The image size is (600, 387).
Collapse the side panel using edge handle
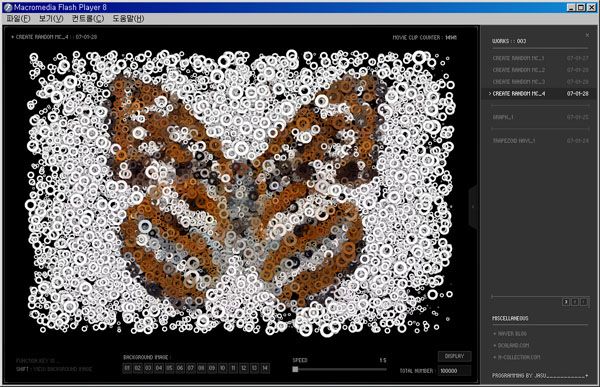tap(474, 207)
